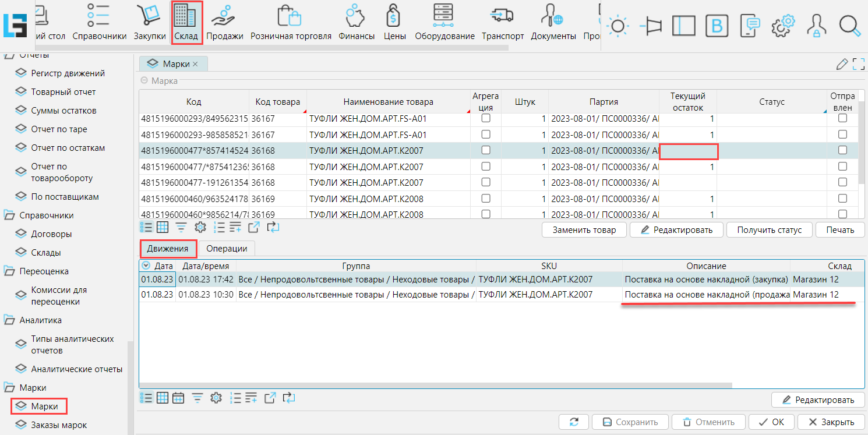This screenshot has height=435, width=868.
Task: Click the Заменить товар button
Action: (584, 229)
